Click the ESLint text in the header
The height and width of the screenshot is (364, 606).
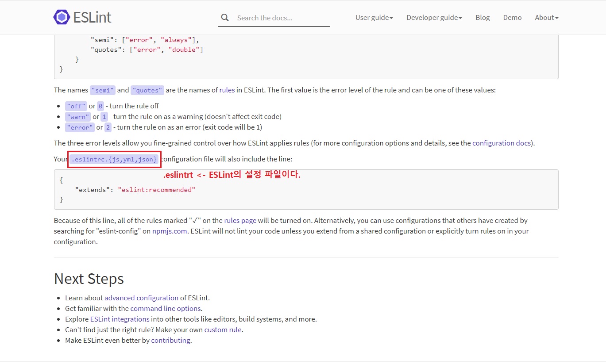(92, 17)
